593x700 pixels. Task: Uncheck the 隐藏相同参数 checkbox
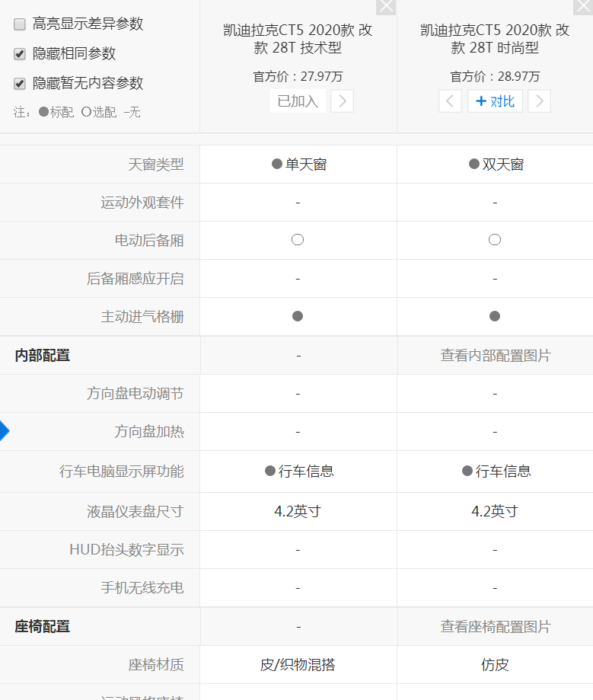(20, 54)
